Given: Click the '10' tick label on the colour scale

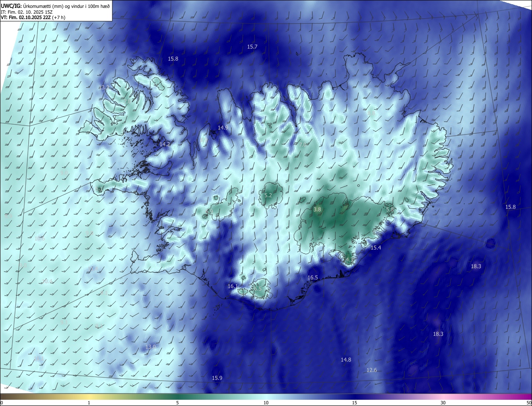Looking at the screenshot, I should tap(266, 403).
